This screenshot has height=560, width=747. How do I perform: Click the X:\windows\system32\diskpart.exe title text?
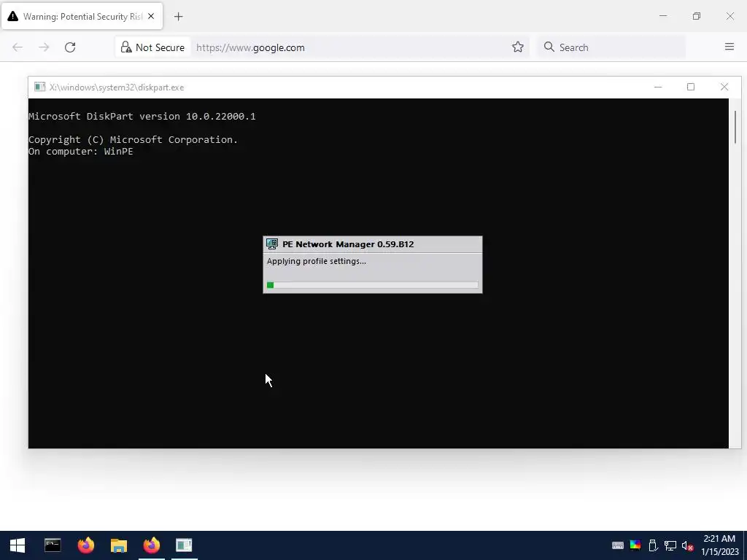coord(117,87)
